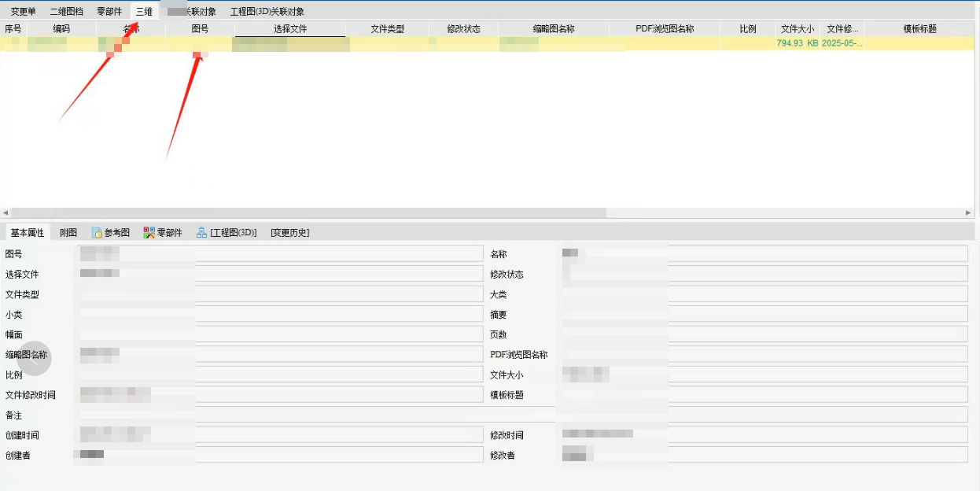Sort by the 文件类型 column header
The height and width of the screenshot is (491, 980).
pos(387,29)
